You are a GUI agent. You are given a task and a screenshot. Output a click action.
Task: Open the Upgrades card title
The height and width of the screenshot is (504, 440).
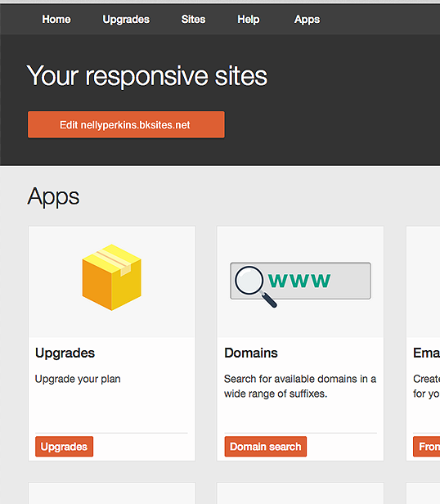point(65,353)
